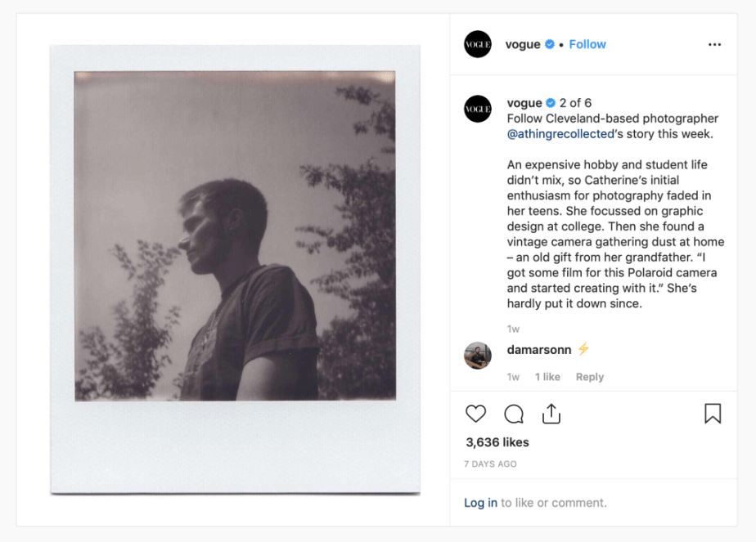The height and width of the screenshot is (542, 756).
Task: Click the Polaroid photo of the man
Action: (x=235, y=236)
